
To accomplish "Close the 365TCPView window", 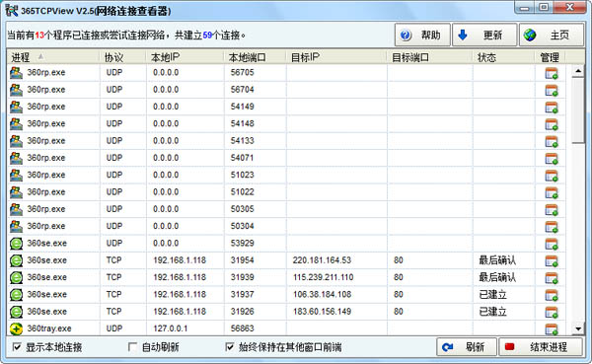I will pos(569,7).
